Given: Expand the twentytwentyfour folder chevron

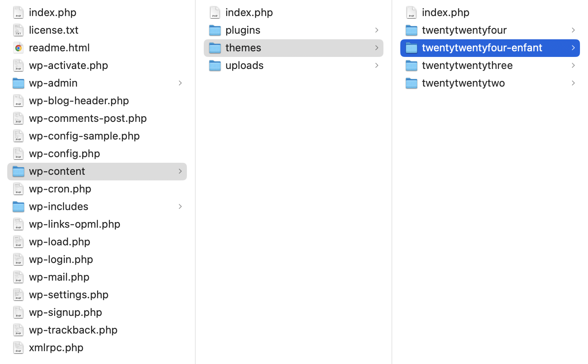Looking at the screenshot, I should tap(573, 30).
